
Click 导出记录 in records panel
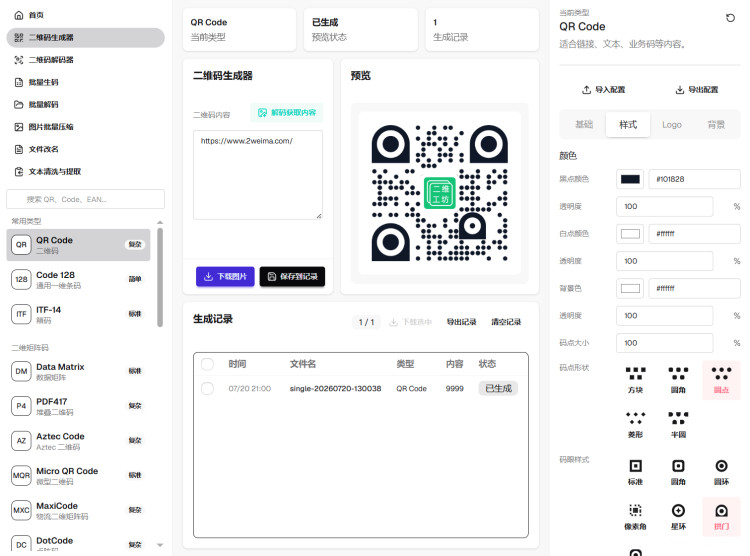[x=461, y=322]
